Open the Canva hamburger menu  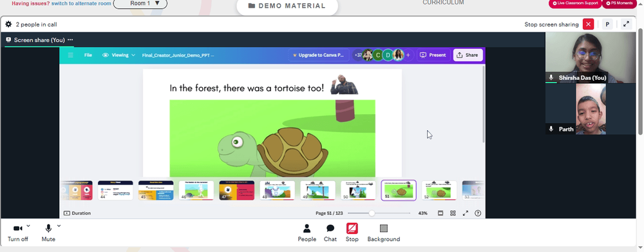(71, 55)
